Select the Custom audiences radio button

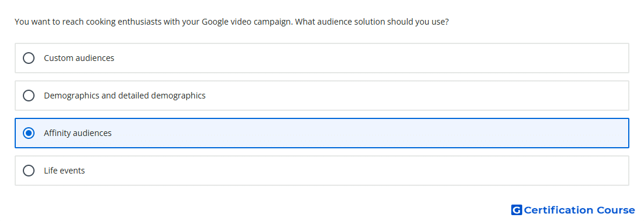tap(29, 58)
